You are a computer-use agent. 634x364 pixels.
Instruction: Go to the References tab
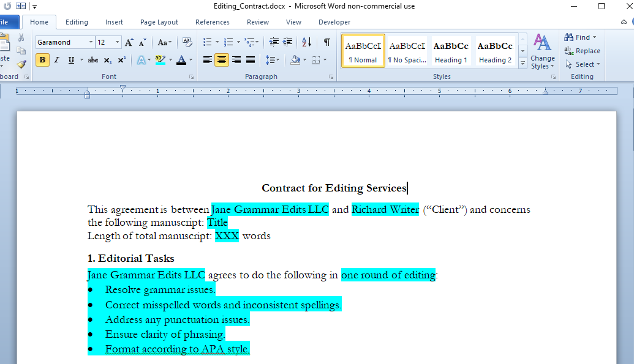[x=213, y=22]
